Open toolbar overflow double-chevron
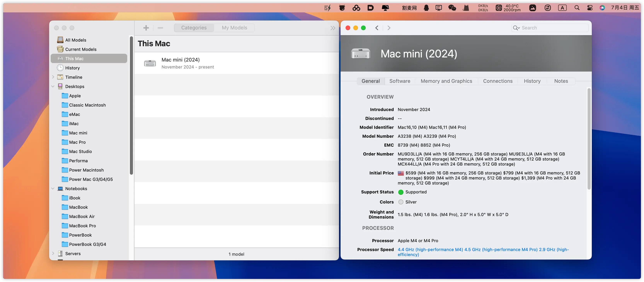The image size is (644, 282). pos(332,28)
